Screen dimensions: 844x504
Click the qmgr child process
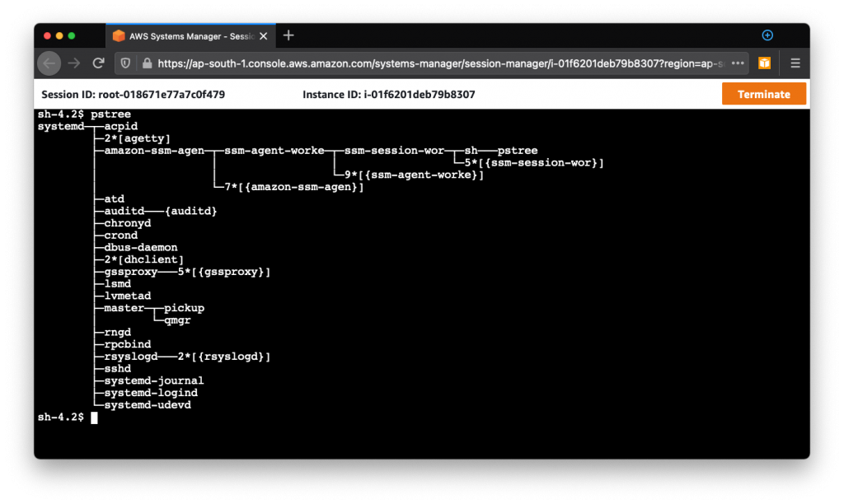click(177, 320)
